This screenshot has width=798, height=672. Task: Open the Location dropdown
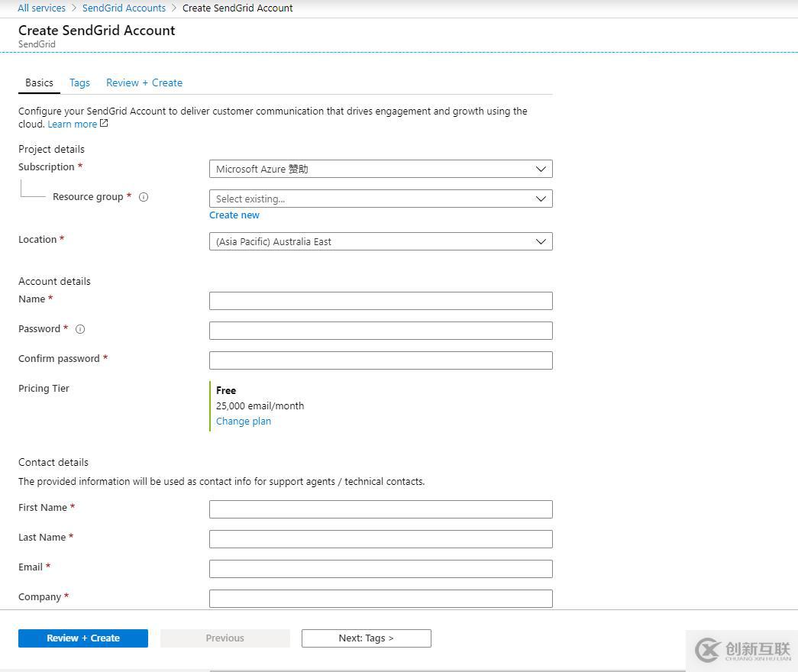[x=380, y=241]
